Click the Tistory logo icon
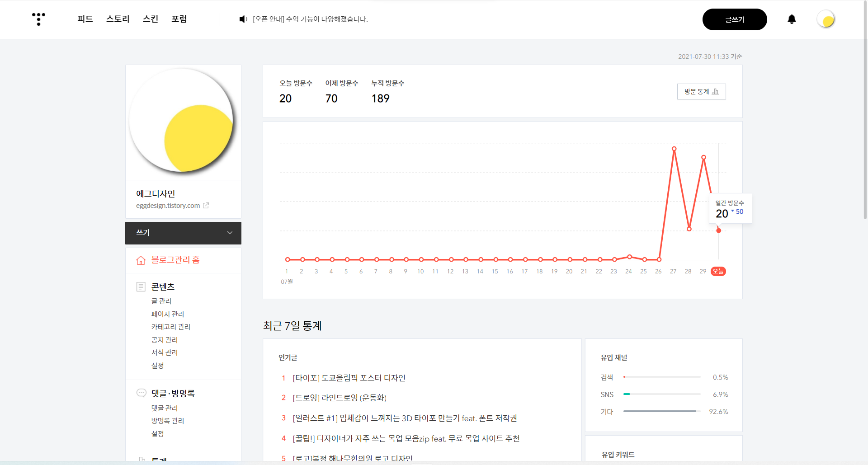This screenshot has width=868, height=465. coord(38,19)
